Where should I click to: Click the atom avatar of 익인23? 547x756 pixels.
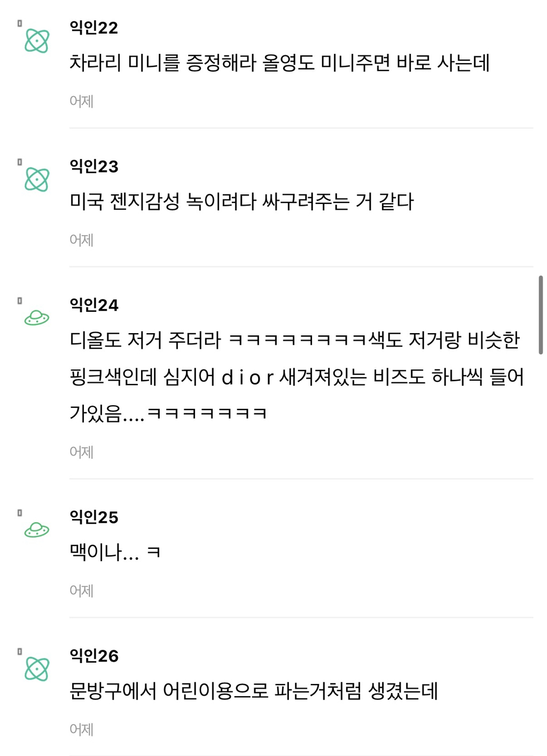click(x=37, y=179)
